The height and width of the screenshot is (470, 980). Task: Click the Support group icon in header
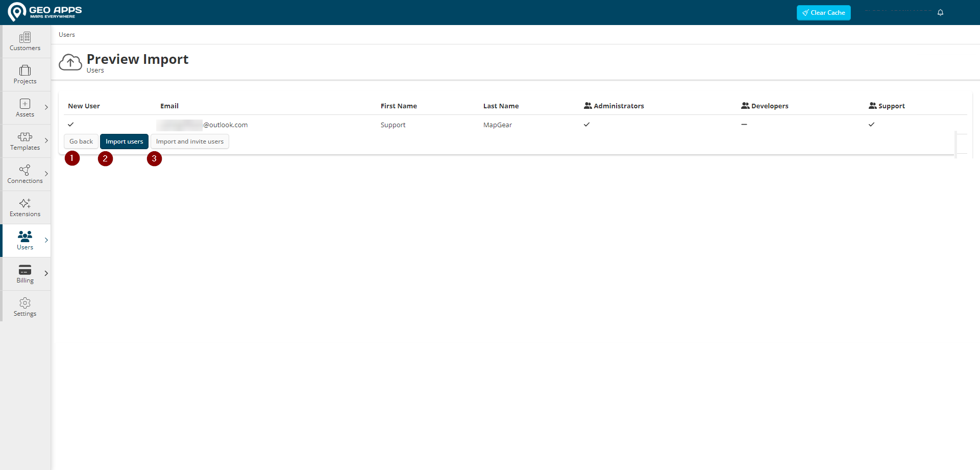(873, 106)
